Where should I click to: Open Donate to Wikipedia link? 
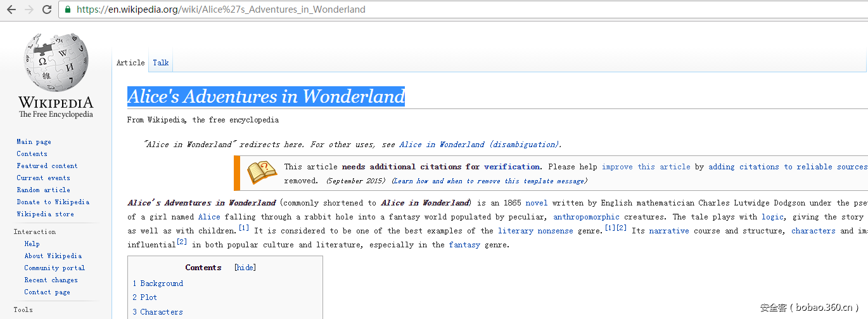point(53,202)
